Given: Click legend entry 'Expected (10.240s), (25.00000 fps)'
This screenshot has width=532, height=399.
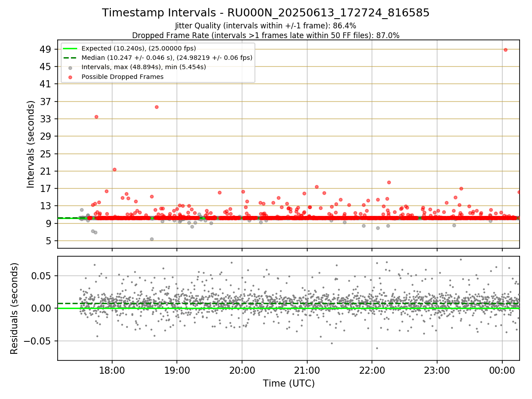Looking at the screenshot, I should pos(139,48).
